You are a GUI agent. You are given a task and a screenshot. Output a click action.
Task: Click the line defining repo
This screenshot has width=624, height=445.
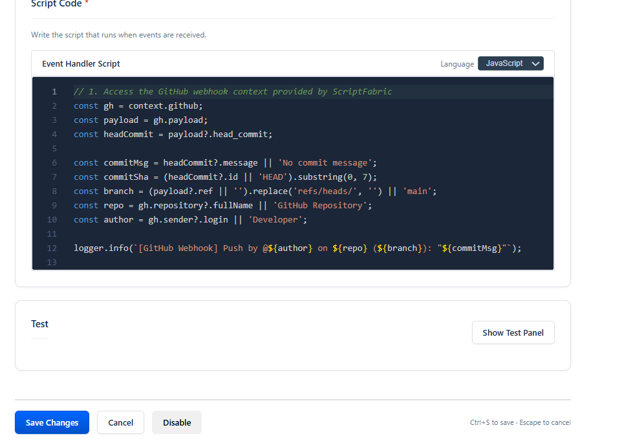point(223,205)
